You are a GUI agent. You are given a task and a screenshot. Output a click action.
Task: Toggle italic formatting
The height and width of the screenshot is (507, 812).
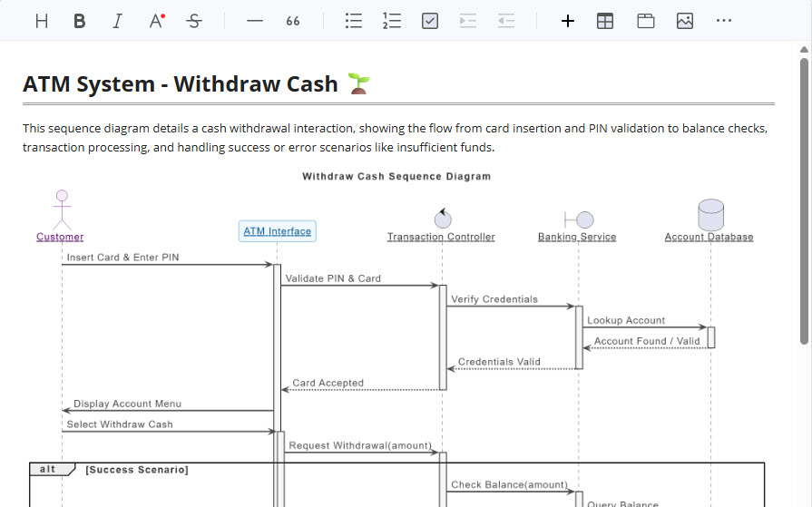click(118, 21)
